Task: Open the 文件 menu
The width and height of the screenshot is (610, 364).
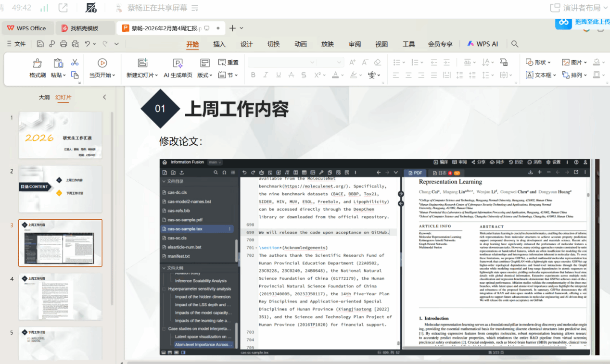Action: (x=17, y=44)
